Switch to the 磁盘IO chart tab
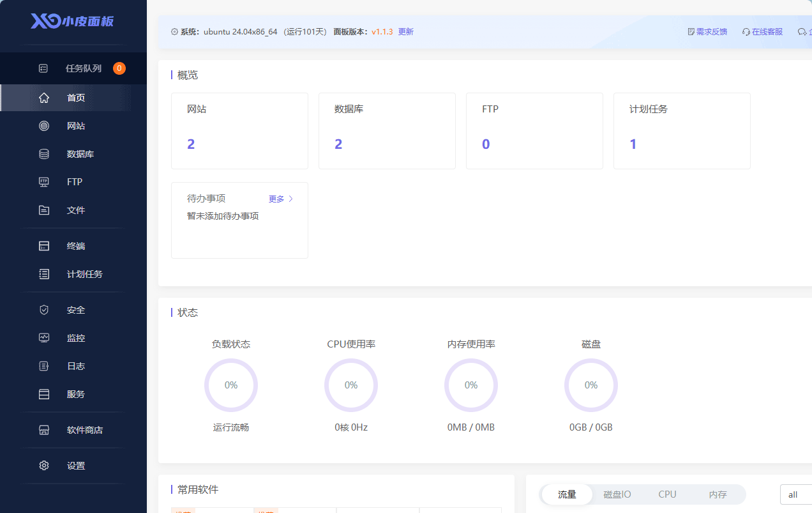The width and height of the screenshot is (812, 513). [x=617, y=494]
